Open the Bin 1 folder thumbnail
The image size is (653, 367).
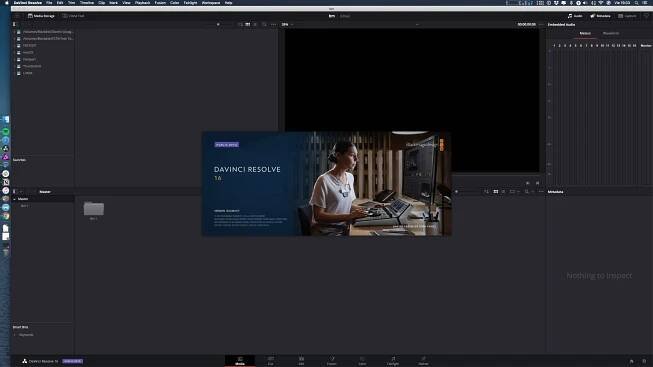coord(94,209)
